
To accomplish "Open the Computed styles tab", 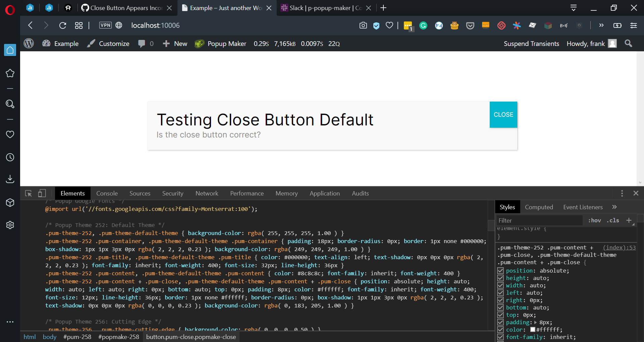I will pyautogui.click(x=538, y=207).
